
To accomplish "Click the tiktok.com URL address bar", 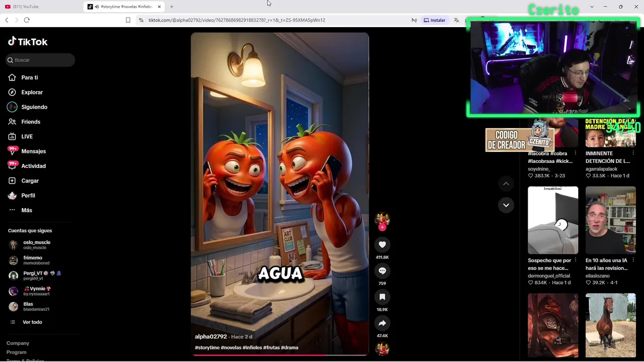I will [x=236, y=20].
